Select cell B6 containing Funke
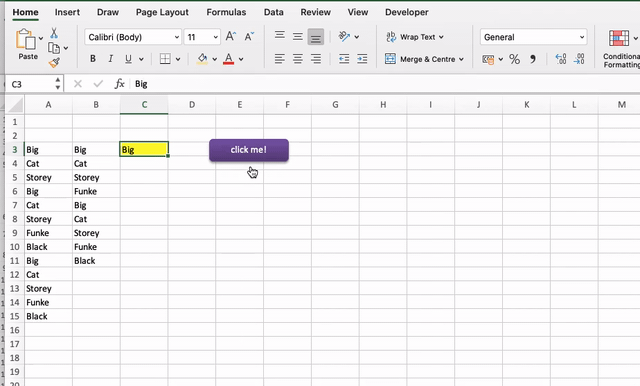 point(96,191)
